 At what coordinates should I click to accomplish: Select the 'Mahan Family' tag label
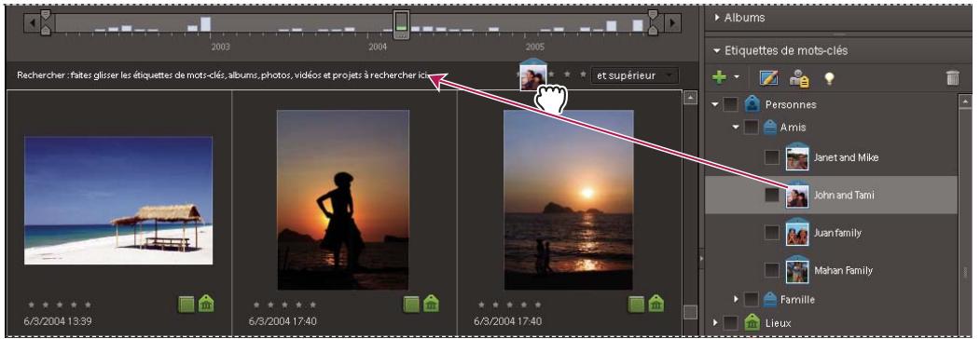[x=843, y=271]
